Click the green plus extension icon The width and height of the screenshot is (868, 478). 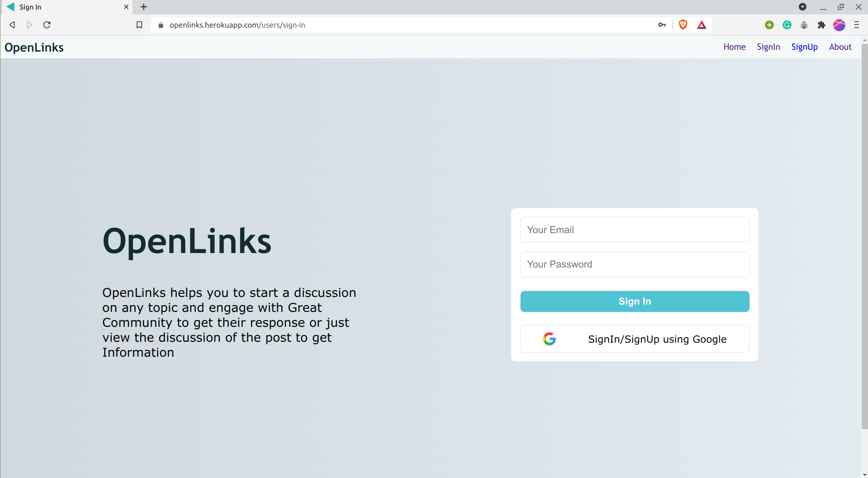click(769, 25)
